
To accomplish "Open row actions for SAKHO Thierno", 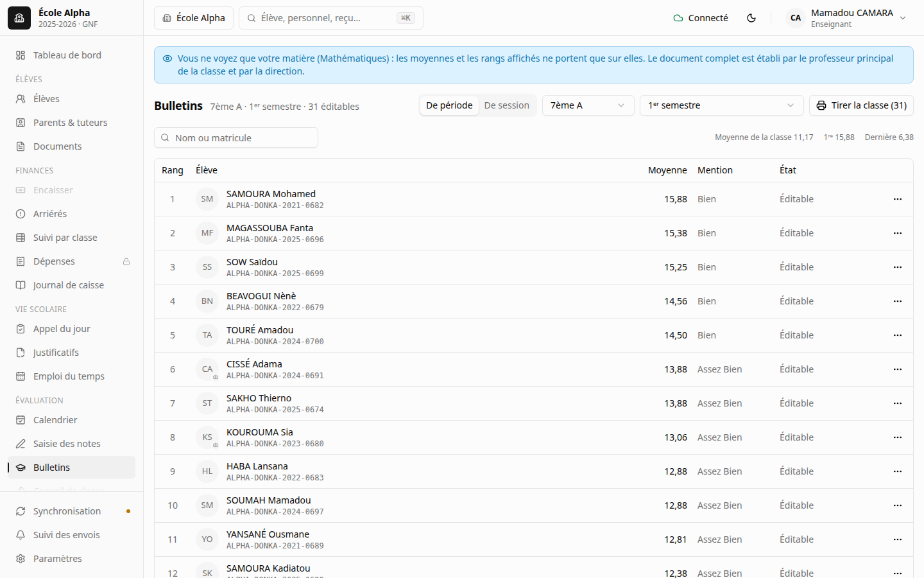I will (898, 403).
